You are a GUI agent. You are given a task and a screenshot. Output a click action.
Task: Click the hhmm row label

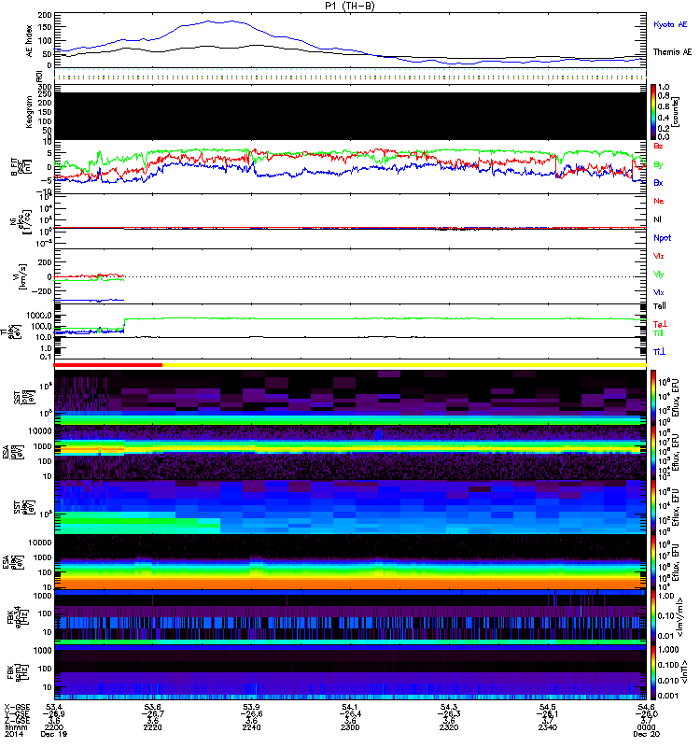coord(16,727)
